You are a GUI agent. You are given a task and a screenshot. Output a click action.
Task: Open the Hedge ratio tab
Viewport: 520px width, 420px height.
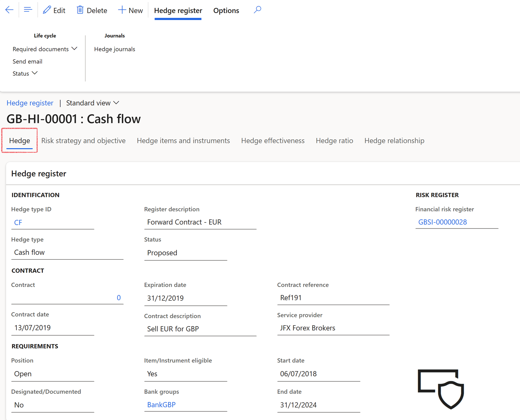tap(334, 140)
